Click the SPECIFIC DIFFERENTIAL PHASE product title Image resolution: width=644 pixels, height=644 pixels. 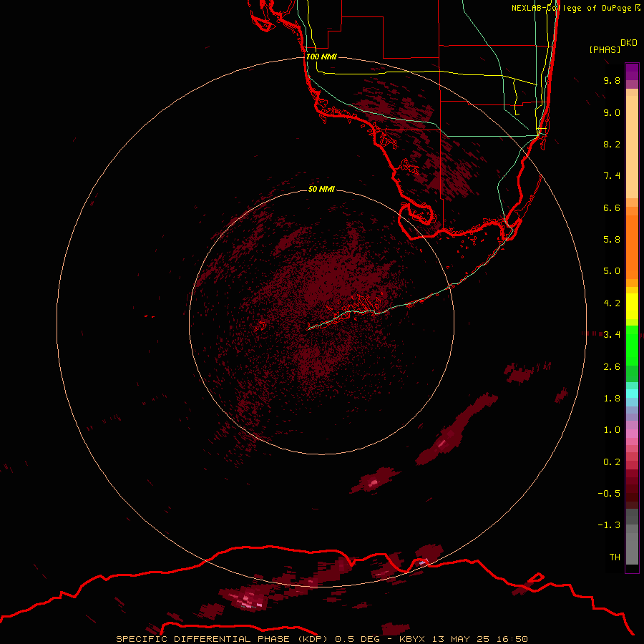point(203,639)
